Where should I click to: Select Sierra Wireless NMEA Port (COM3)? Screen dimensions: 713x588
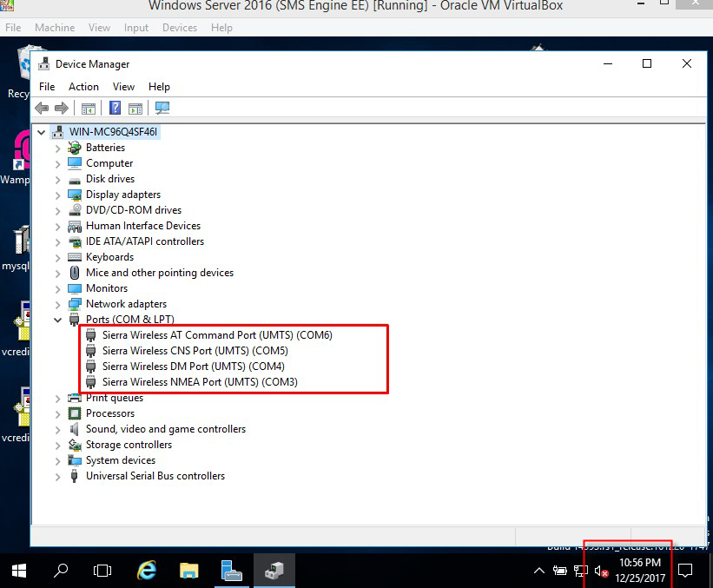(x=200, y=382)
